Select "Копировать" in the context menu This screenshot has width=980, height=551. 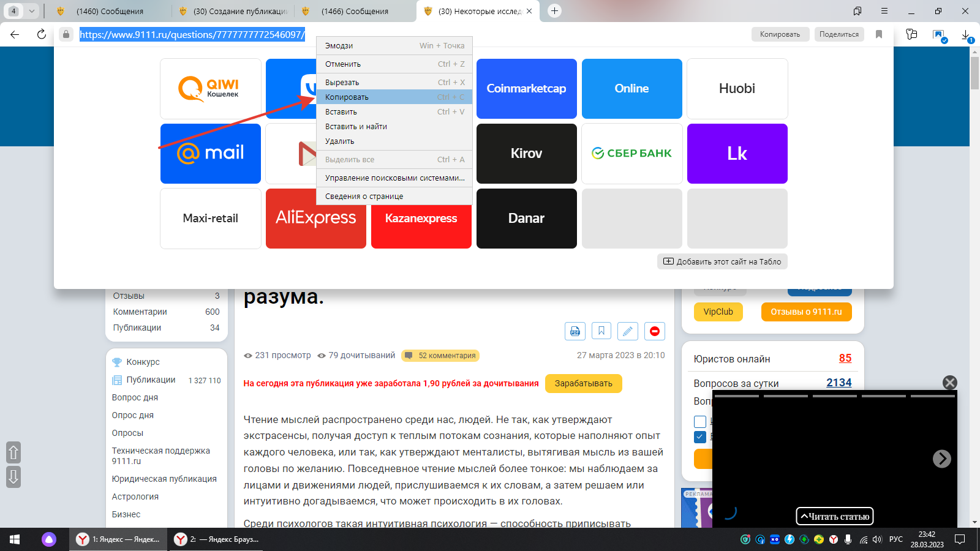tap(347, 97)
